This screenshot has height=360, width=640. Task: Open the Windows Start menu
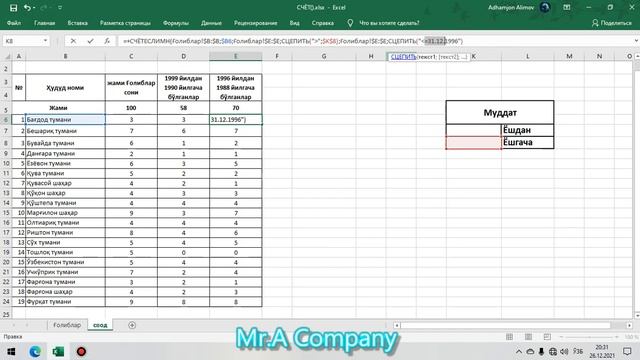(11, 351)
